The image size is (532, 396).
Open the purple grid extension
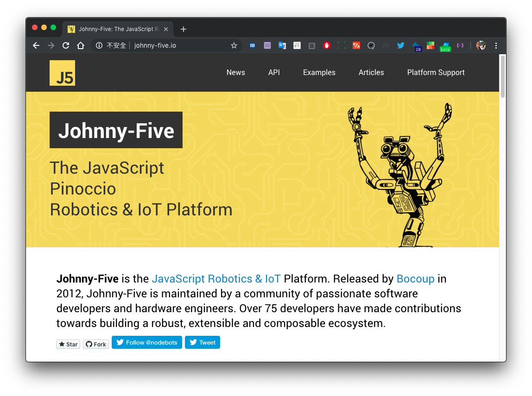coord(267,45)
